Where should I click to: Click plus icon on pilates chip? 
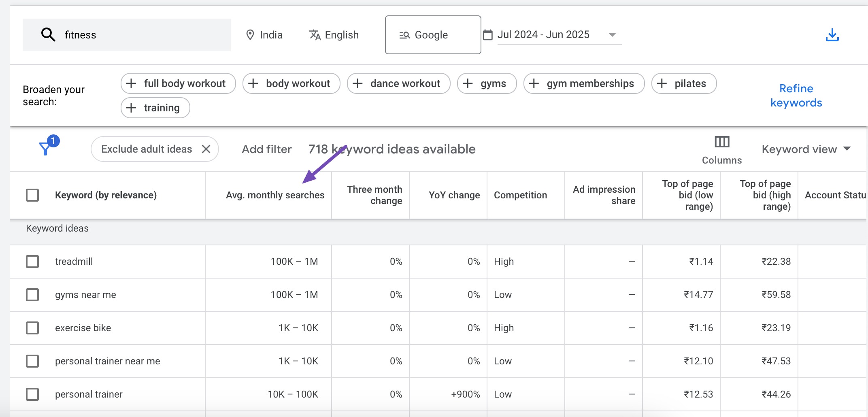click(662, 83)
